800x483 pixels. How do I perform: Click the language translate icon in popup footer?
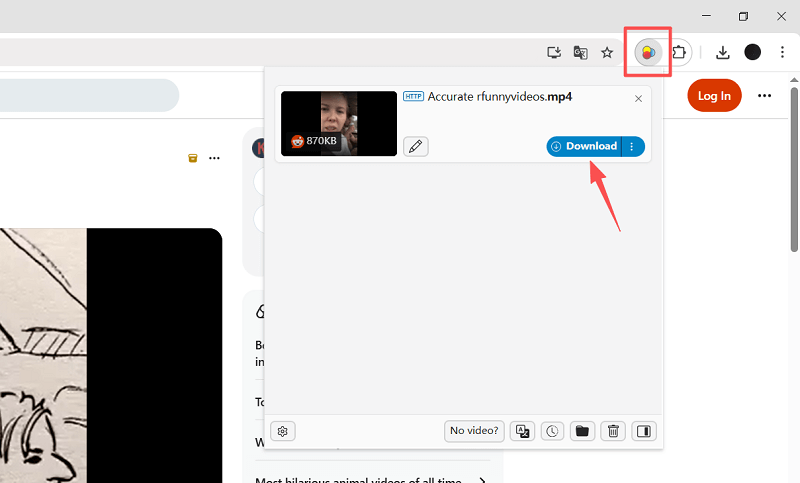click(x=522, y=431)
